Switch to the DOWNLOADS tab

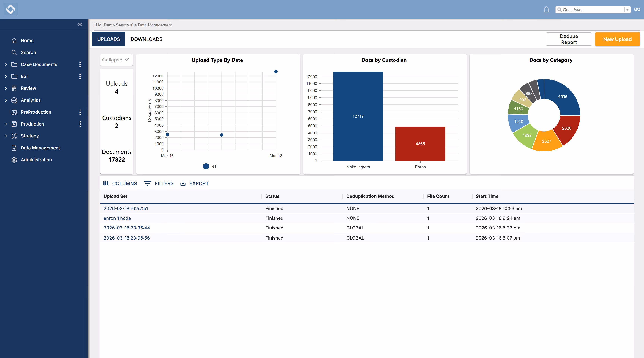(x=146, y=39)
